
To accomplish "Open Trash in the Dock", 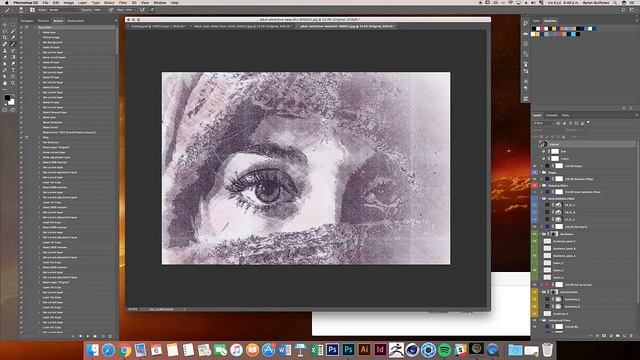I will click(547, 350).
